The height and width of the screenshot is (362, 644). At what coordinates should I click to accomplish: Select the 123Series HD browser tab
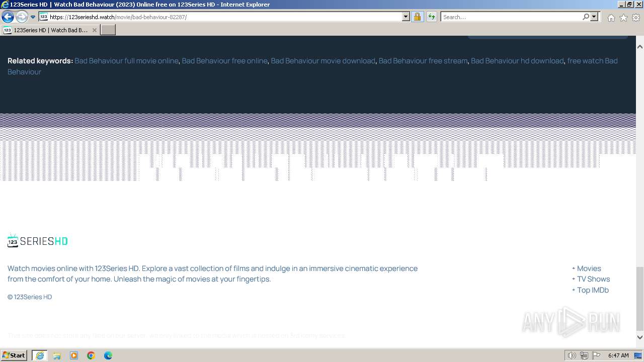50,30
